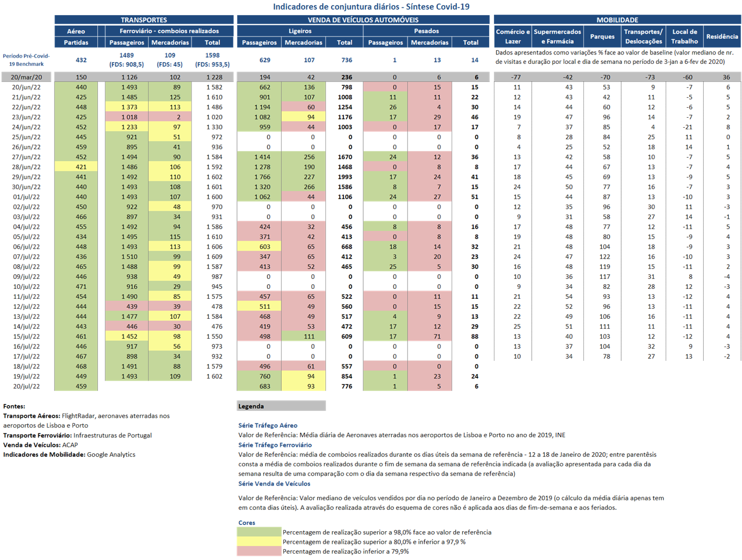The height and width of the screenshot is (560, 742).
Task: Select the 'Ferroviário - comboios realizados' header
Action: (169, 31)
